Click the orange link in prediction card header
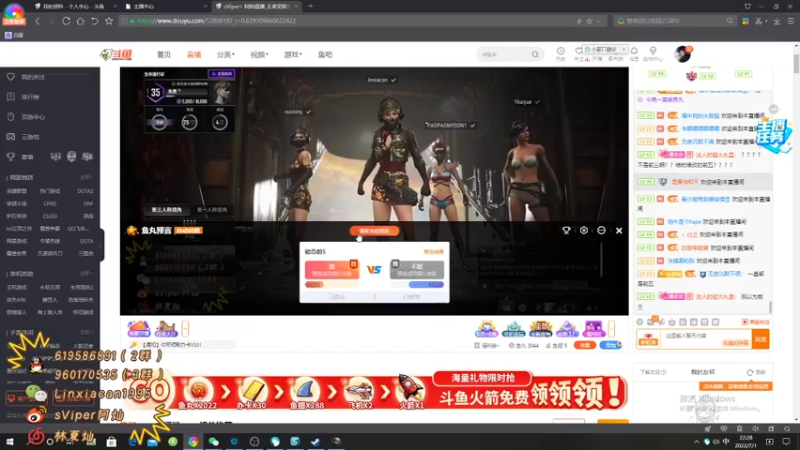 tap(434, 252)
